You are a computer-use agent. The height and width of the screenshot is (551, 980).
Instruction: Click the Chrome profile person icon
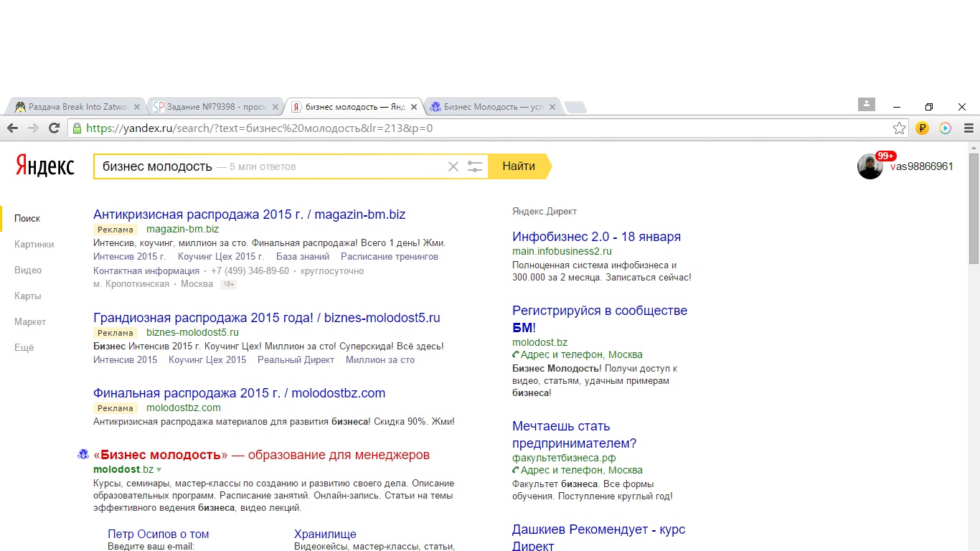(867, 104)
